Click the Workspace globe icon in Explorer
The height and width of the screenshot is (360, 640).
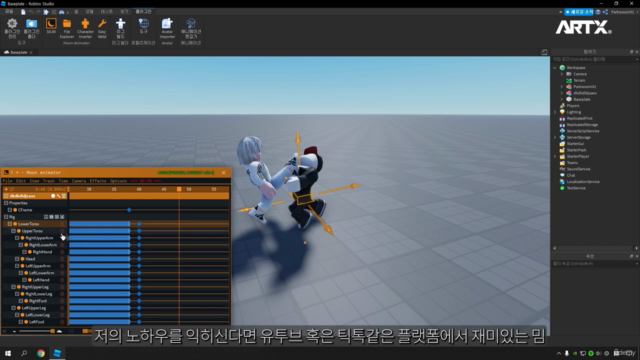[562, 67]
